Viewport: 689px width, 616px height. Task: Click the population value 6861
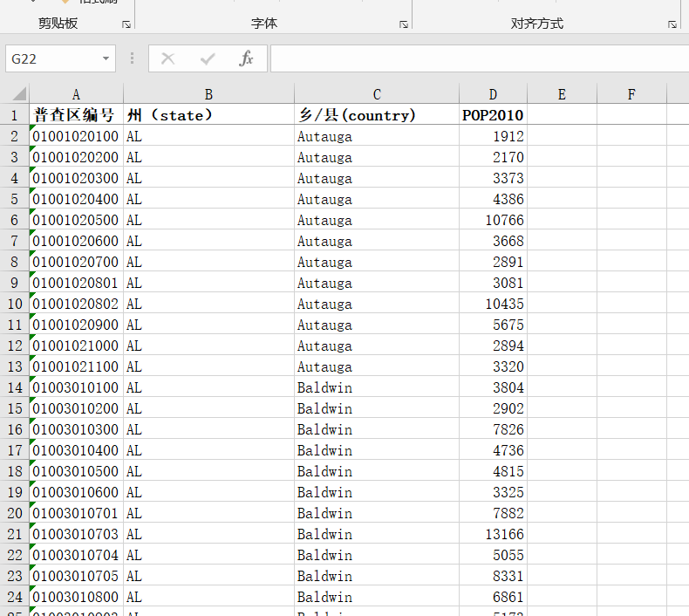pos(493,597)
